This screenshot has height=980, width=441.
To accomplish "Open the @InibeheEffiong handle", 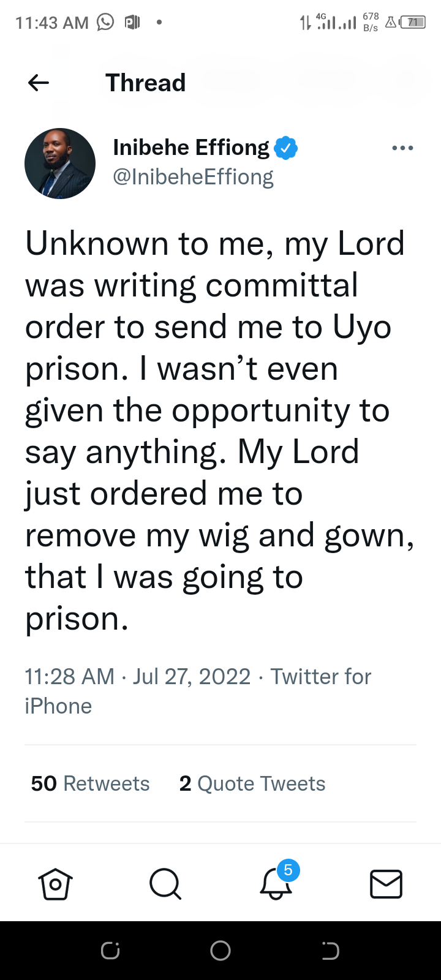I will (x=193, y=177).
